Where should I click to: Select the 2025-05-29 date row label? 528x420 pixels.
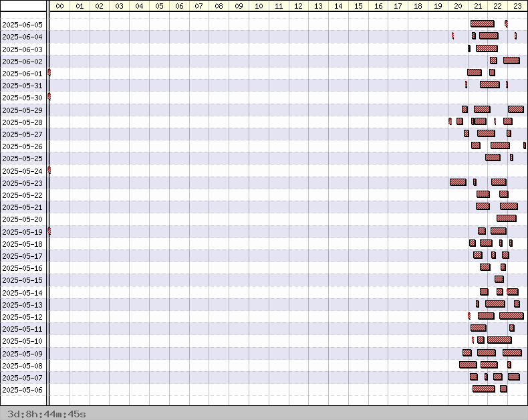pyautogui.click(x=23, y=110)
